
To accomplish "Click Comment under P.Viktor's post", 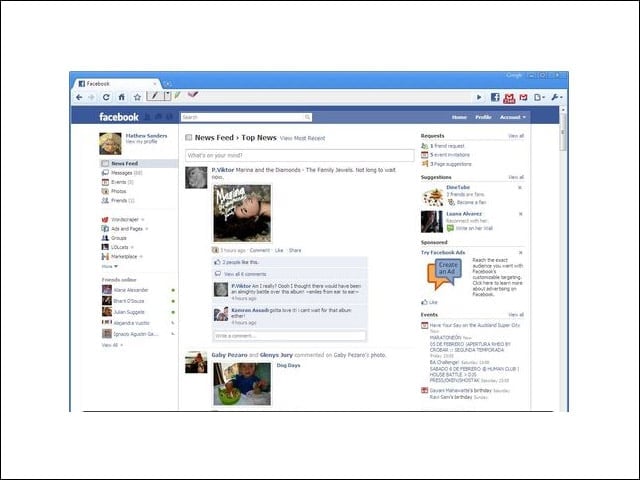I will click(260, 250).
